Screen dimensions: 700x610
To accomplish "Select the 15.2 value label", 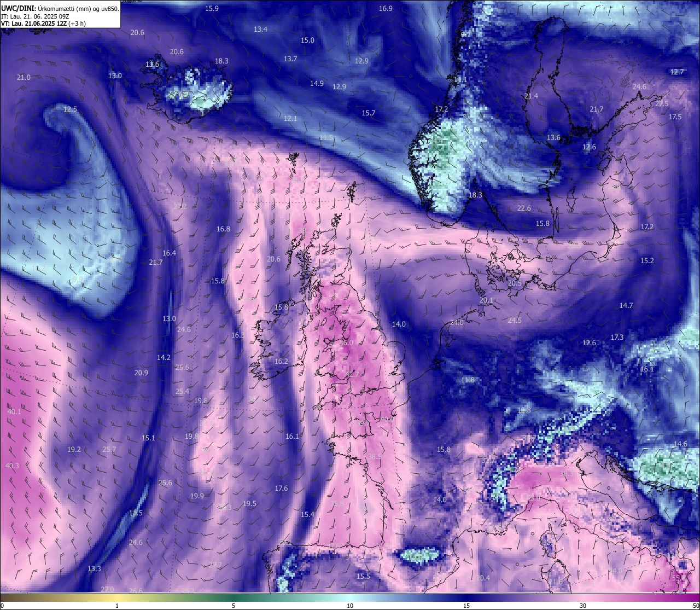I will (647, 261).
